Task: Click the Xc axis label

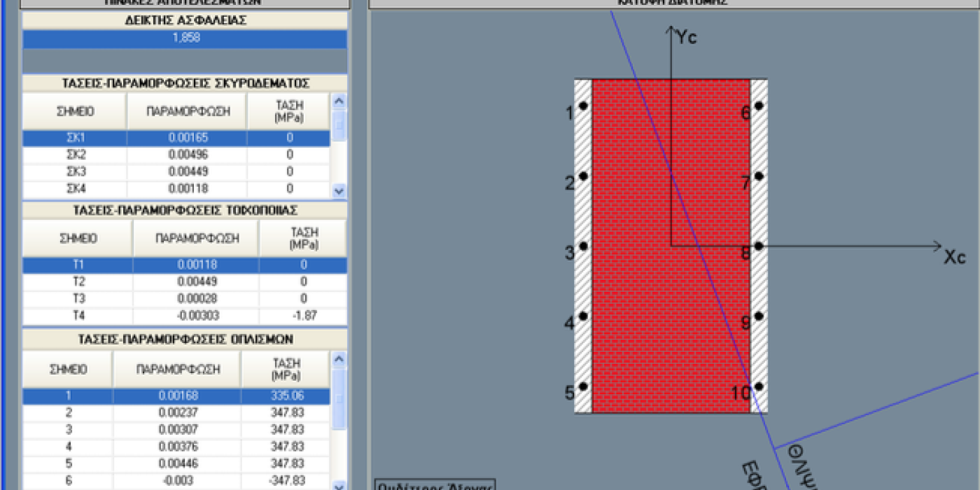Action: pos(955,257)
